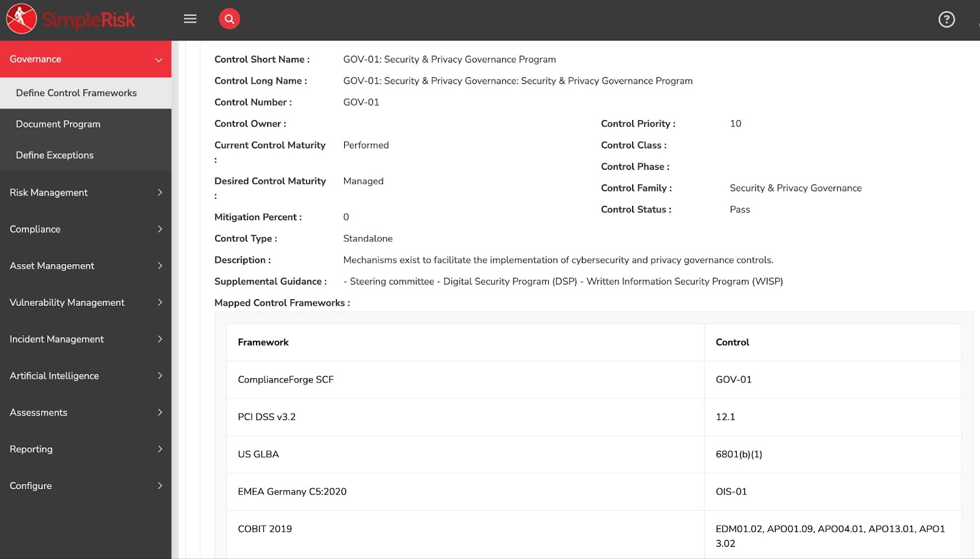Expand the Incident Management section
The width and height of the screenshot is (980, 559).
coord(86,339)
